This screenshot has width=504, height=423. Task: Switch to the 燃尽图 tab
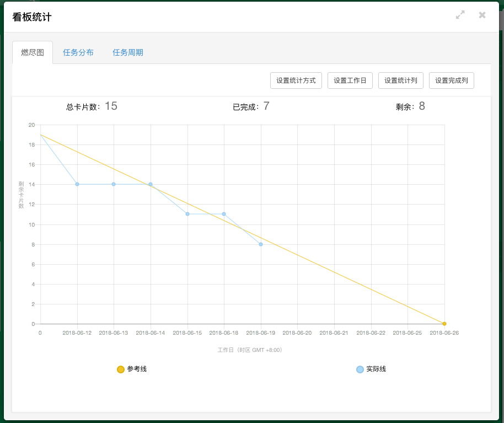point(33,52)
